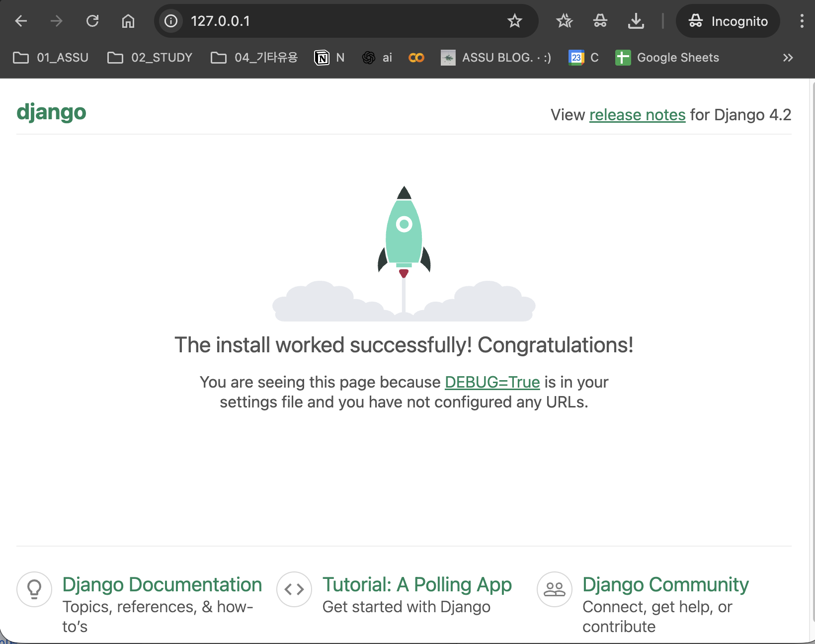Open the Django Community link
The image size is (815, 644).
point(665,585)
